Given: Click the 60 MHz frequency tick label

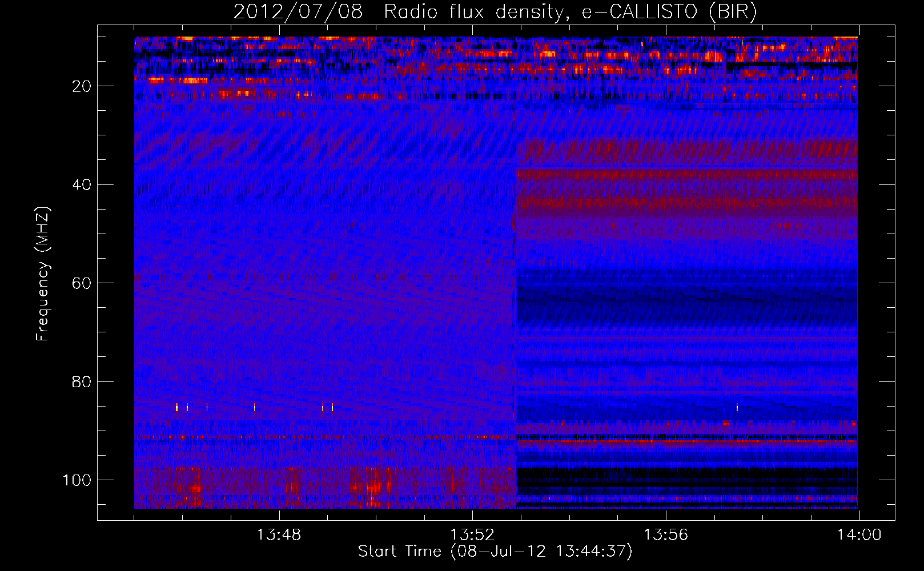Looking at the screenshot, I should [82, 283].
